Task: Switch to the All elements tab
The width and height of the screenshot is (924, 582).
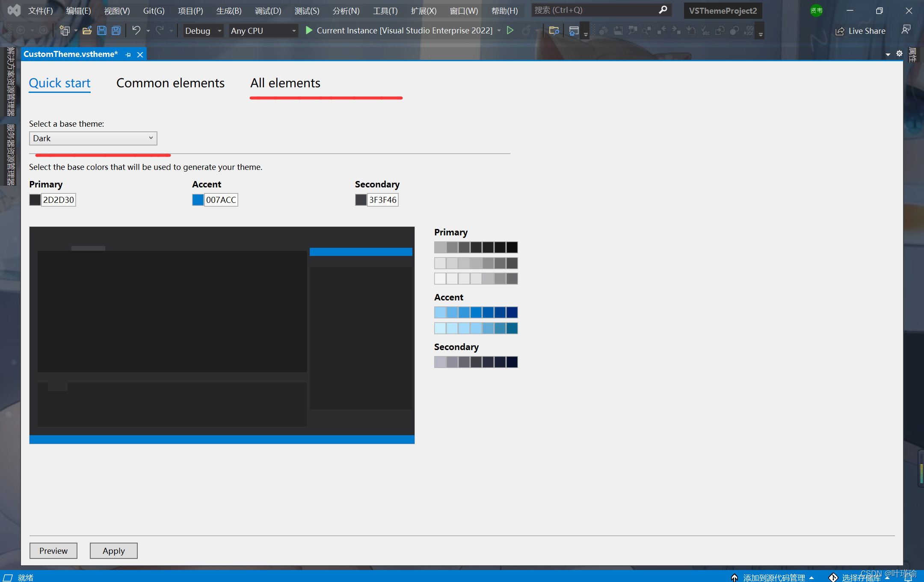Action: (285, 83)
